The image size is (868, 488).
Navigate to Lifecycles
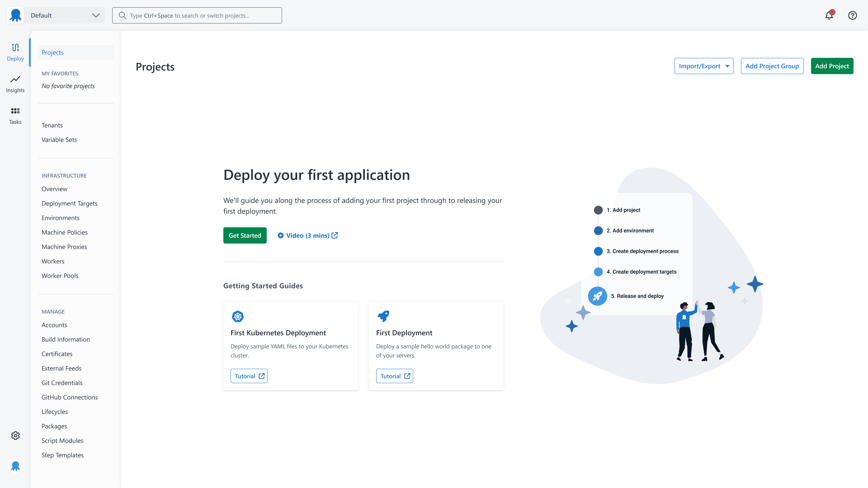[x=55, y=412]
